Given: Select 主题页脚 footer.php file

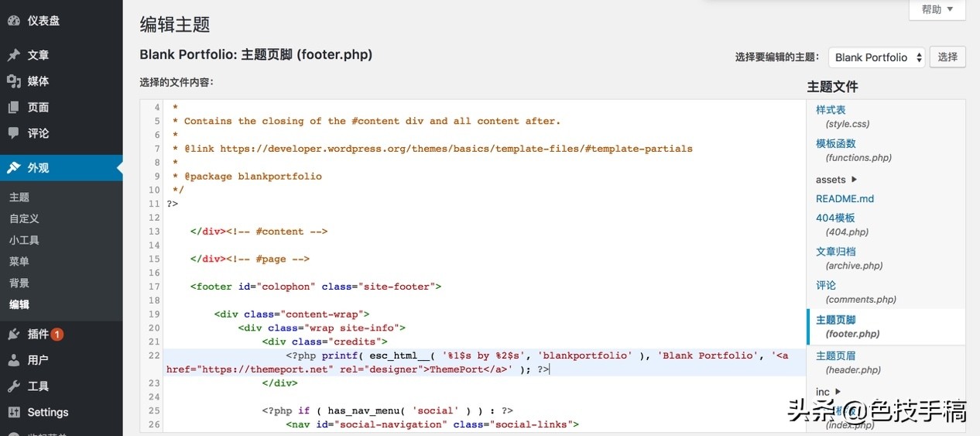Looking at the screenshot, I should tap(886, 327).
